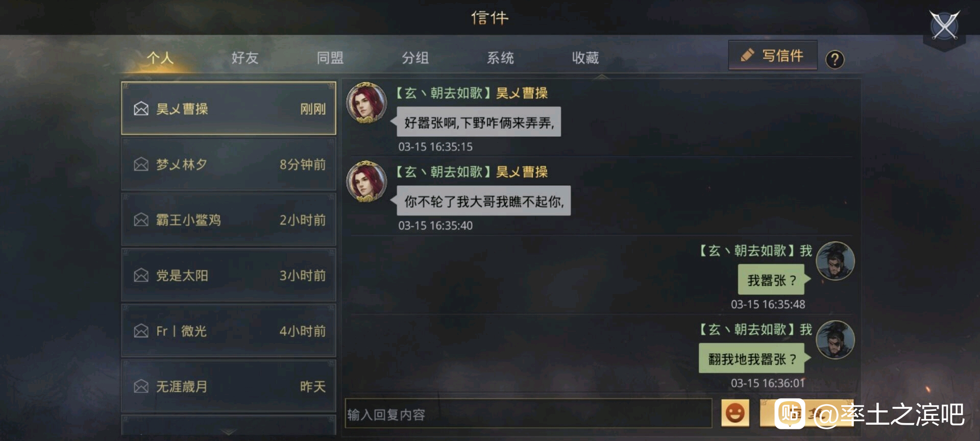The width and height of the screenshot is (980, 441).
Task: Open the 收藏 tab
Action: 585,58
